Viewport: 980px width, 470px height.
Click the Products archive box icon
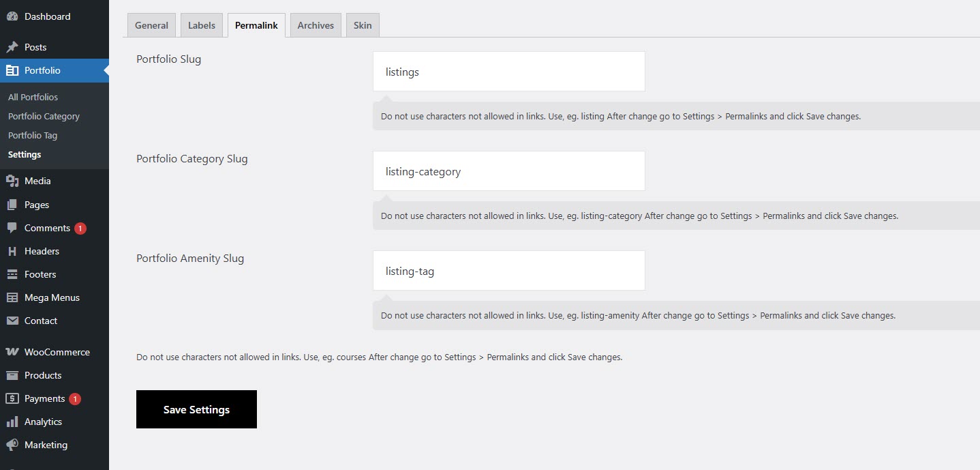click(x=12, y=375)
